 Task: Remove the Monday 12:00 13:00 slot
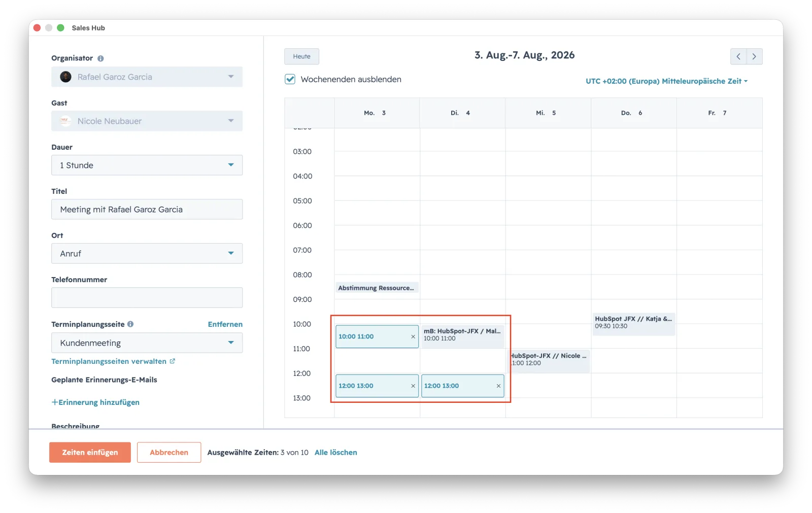(x=413, y=386)
